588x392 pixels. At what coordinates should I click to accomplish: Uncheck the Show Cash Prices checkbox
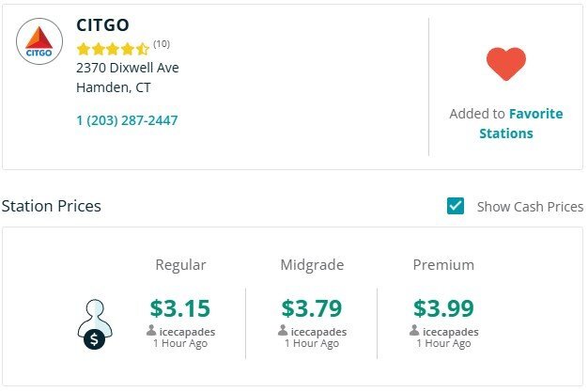pos(456,206)
